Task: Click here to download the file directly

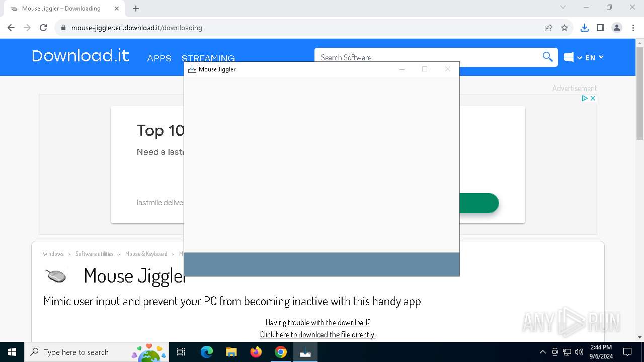Action: (318, 334)
